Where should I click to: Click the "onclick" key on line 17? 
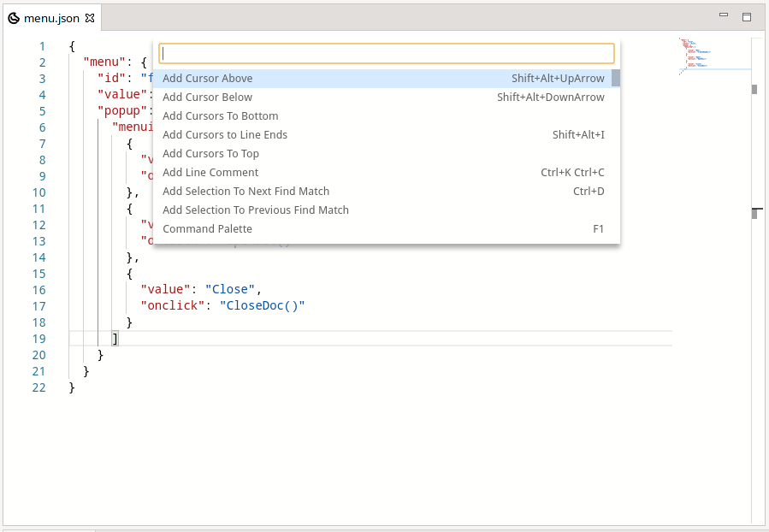point(172,305)
